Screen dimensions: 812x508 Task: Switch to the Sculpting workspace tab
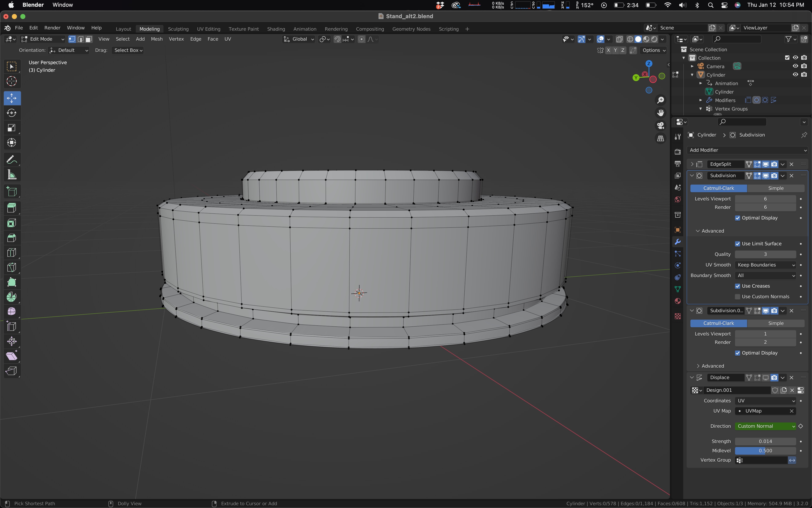pos(178,29)
